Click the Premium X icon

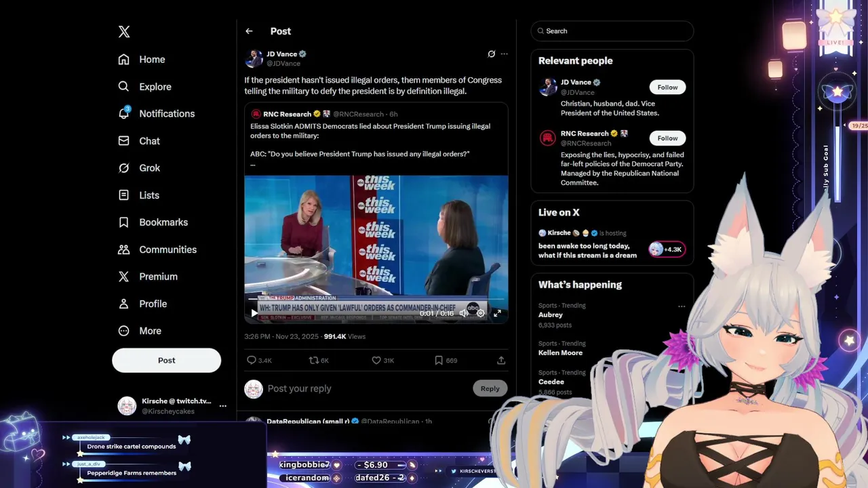[123, 277]
